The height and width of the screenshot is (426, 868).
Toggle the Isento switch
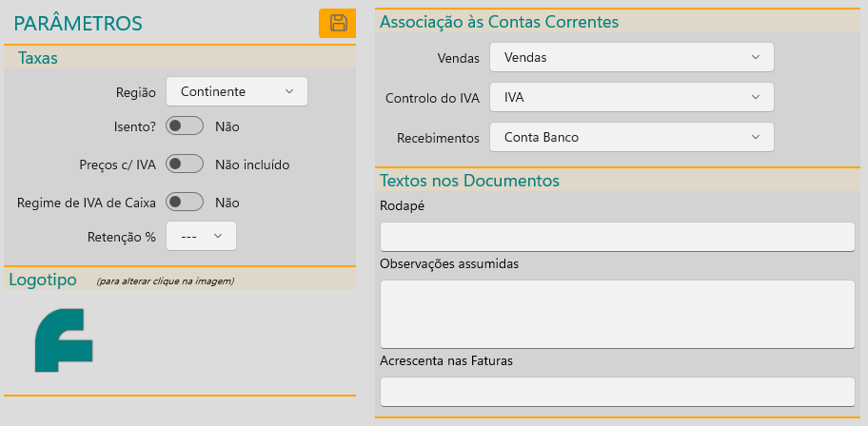185,126
